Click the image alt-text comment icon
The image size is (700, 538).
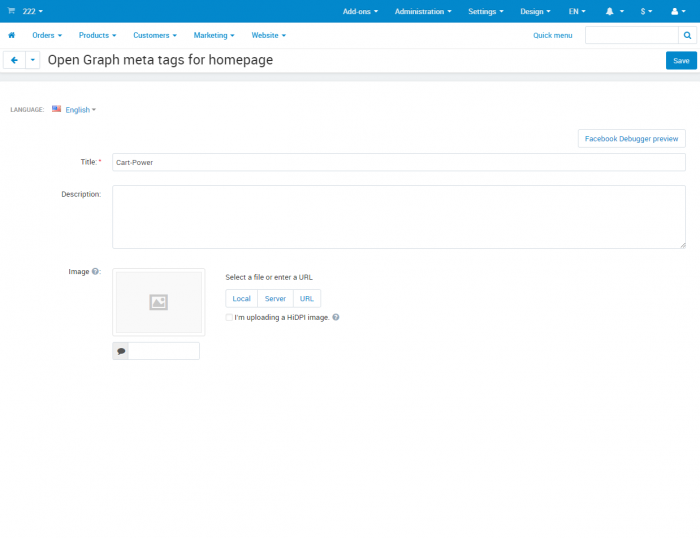[121, 351]
